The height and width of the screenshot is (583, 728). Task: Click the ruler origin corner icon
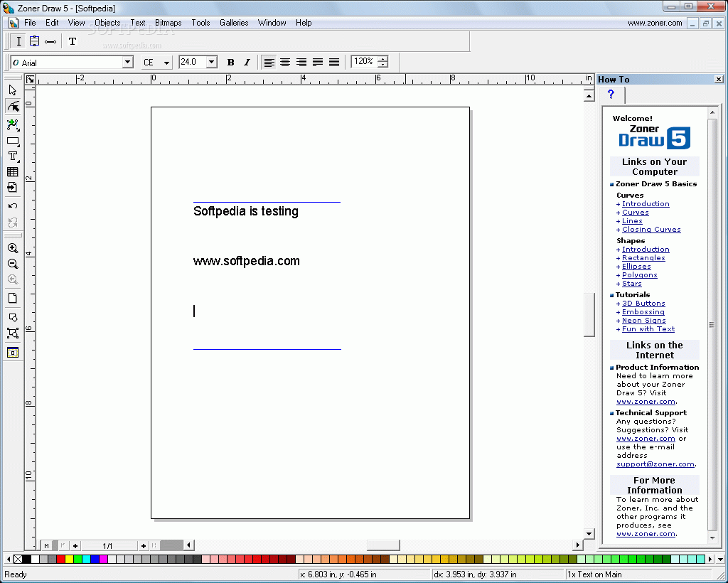pos(30,80)
